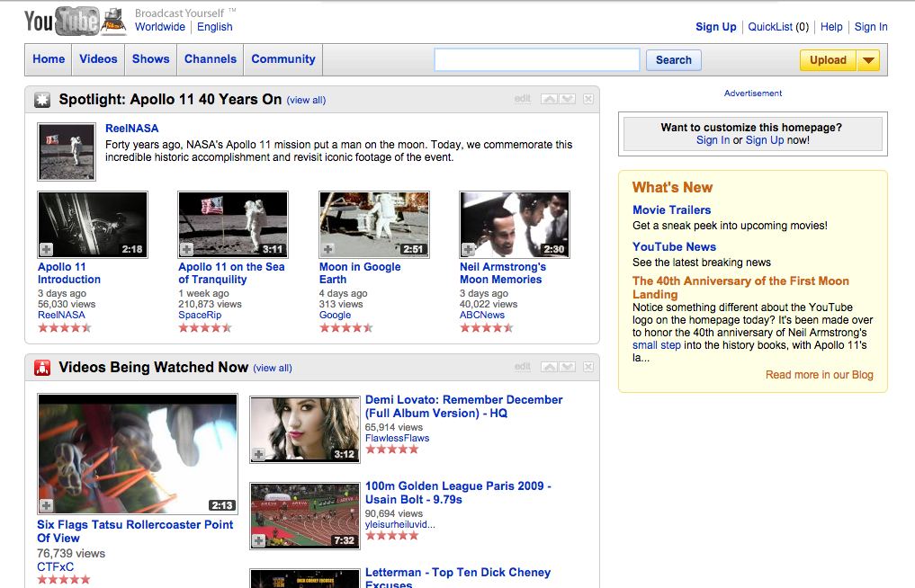Click star rating under Google channel video
This screenshot has height=588, width=915.
coord(346,328)
